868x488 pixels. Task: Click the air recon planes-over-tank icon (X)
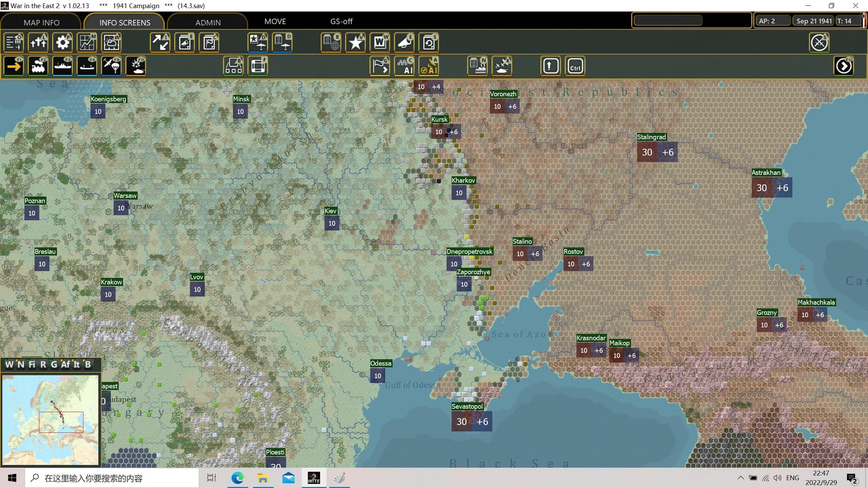502,66
